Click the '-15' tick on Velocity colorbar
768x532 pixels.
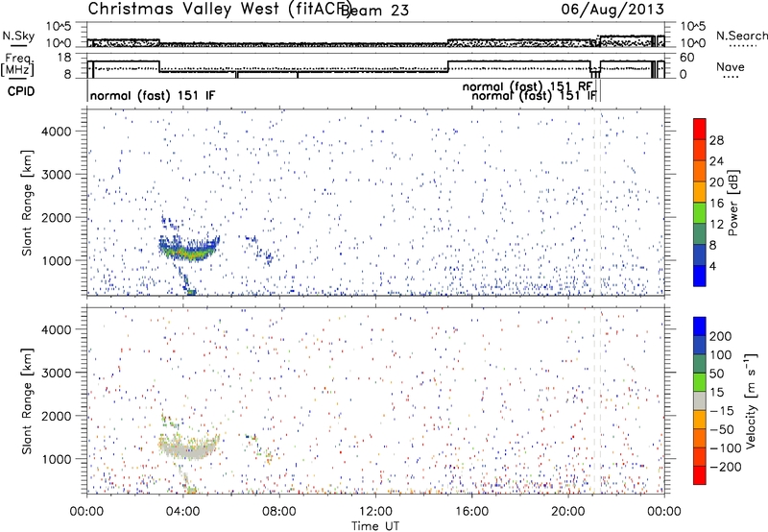click(722, 411)
